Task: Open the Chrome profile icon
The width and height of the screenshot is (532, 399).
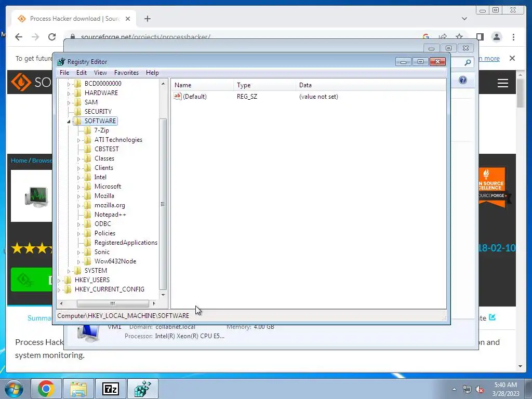Action: 497,37
